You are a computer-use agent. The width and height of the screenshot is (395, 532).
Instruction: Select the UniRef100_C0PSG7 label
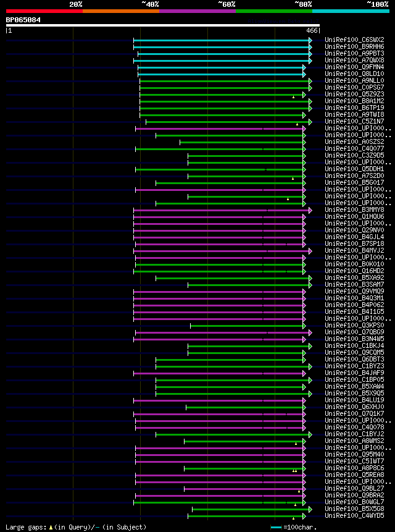354,87
